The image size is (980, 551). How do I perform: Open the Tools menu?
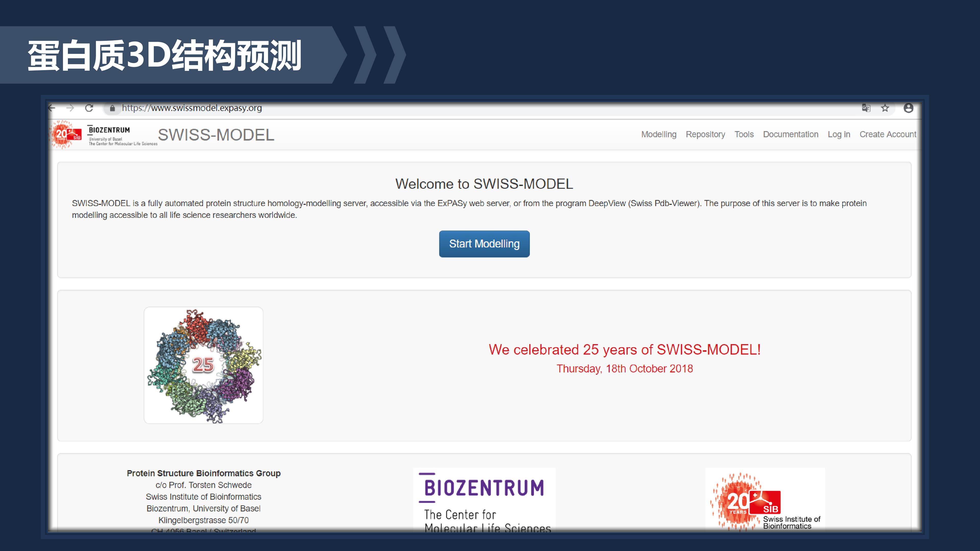[744, 134]
